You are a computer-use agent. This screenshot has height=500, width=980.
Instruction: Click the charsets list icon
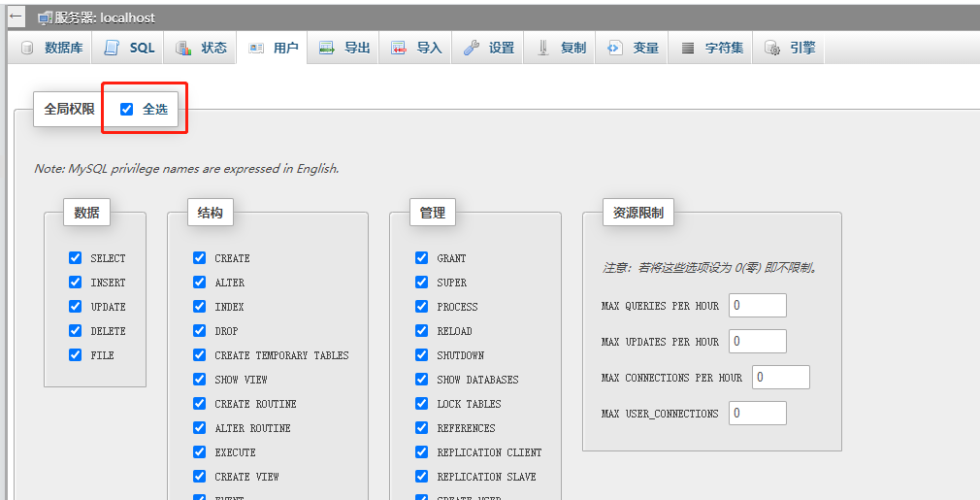click(x=688, y=49)
